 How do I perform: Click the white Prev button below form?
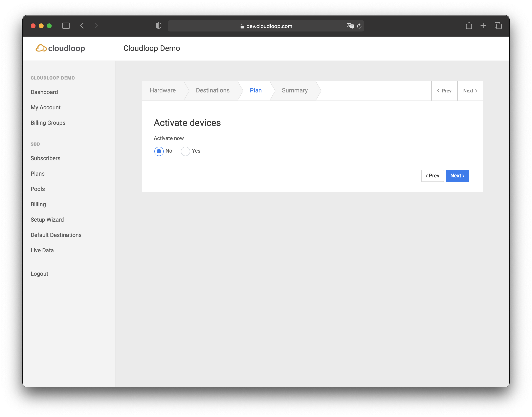pos(432,176)
